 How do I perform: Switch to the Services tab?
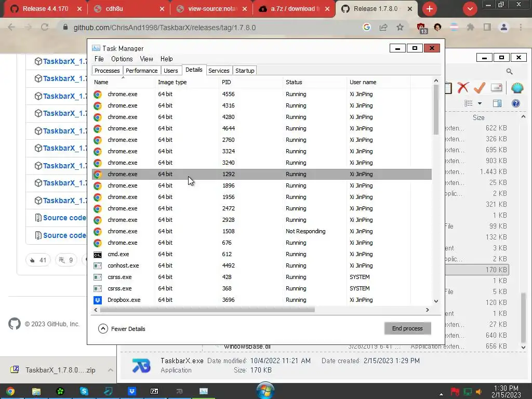click(x=219, y=71)
